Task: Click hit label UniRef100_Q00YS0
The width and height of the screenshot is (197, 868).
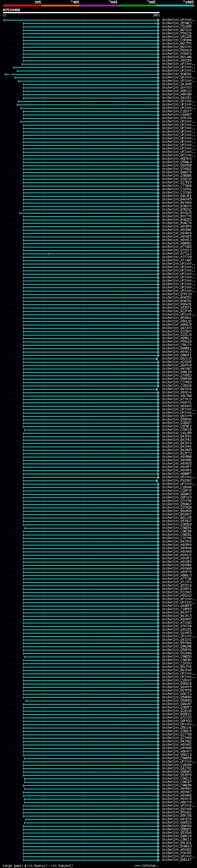Action: 176,88
